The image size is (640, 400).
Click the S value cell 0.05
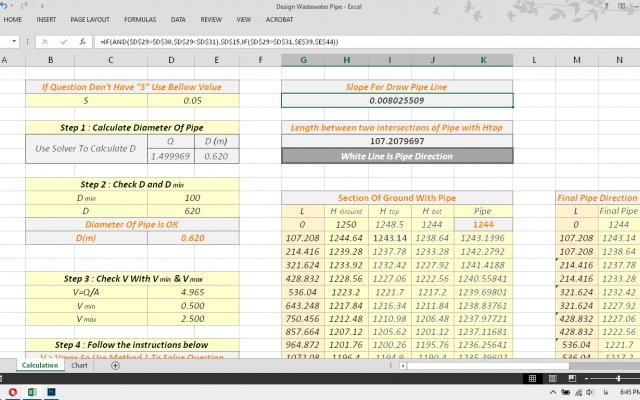pyautogui.click(x=193, y=100)
